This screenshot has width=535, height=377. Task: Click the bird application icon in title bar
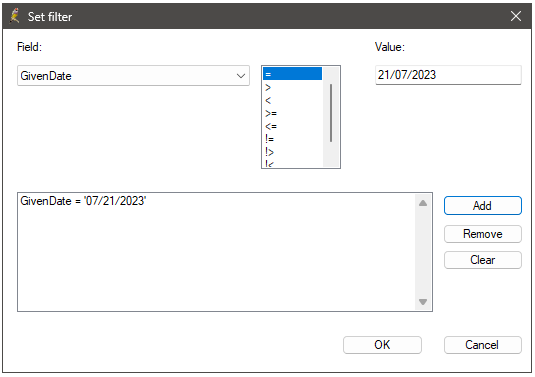[15, 16]
